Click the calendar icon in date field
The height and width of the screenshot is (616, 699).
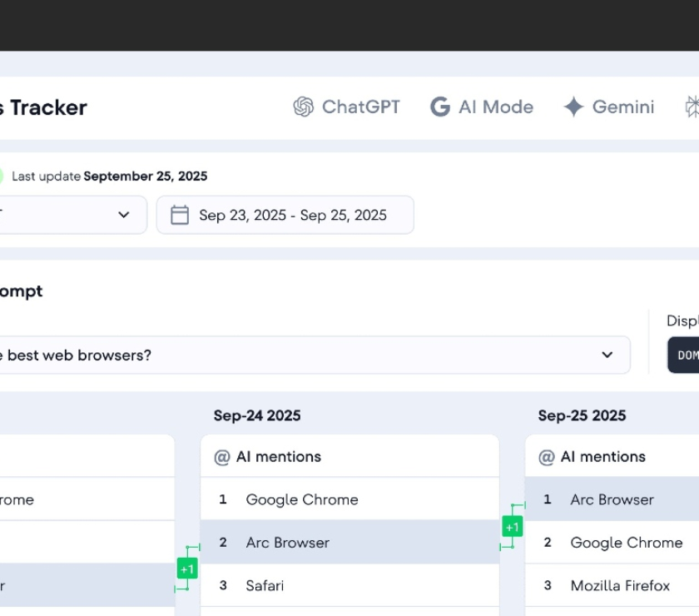(x=180, y=216)
